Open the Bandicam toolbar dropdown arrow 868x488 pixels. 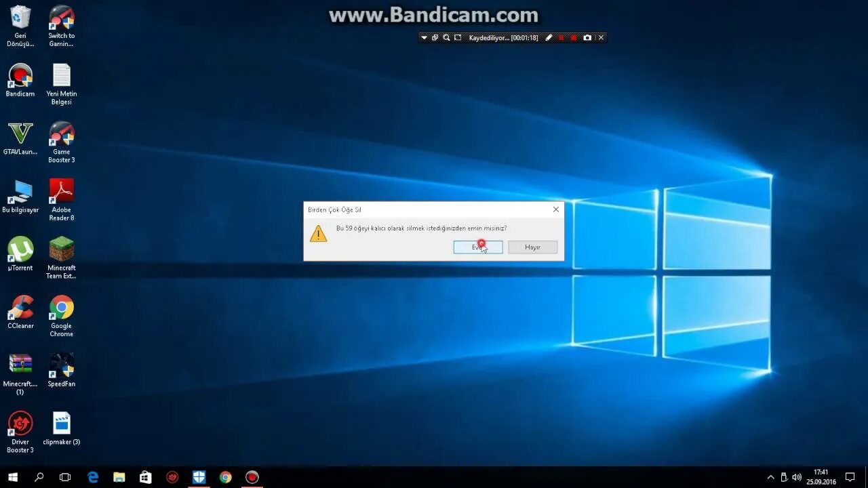click(x=424, y=38)
